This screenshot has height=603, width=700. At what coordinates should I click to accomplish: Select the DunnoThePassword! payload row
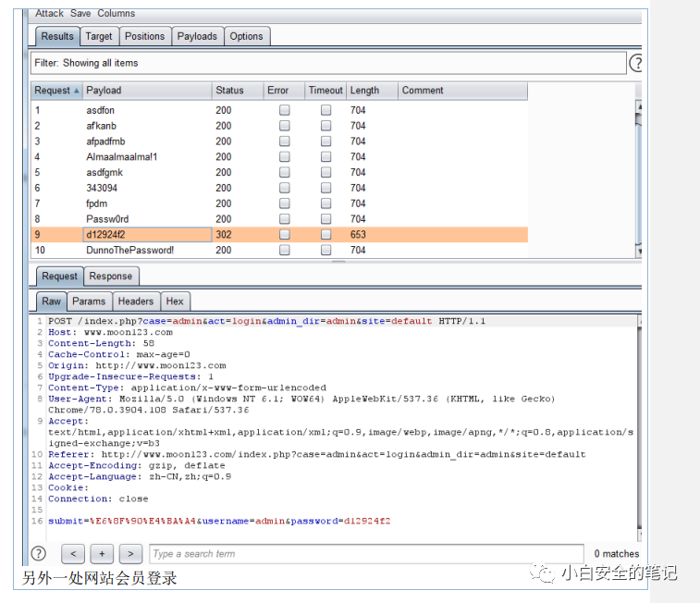279,250
